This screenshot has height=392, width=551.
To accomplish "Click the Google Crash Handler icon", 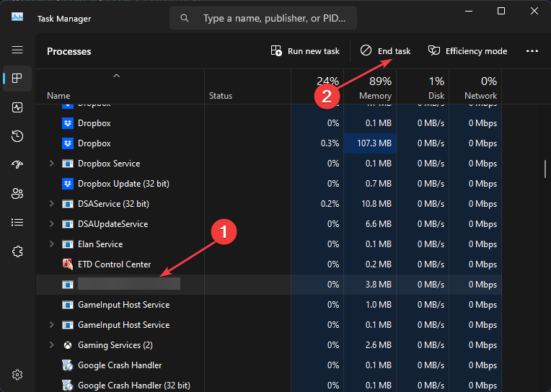I will pyautogui.click(x=68, y=365).
